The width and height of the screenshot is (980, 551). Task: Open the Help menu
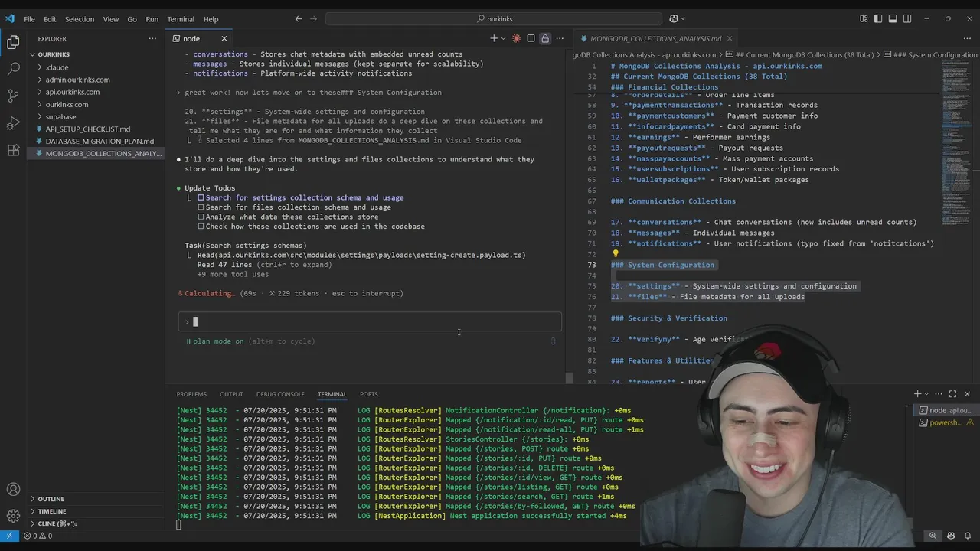coord(211,19)
